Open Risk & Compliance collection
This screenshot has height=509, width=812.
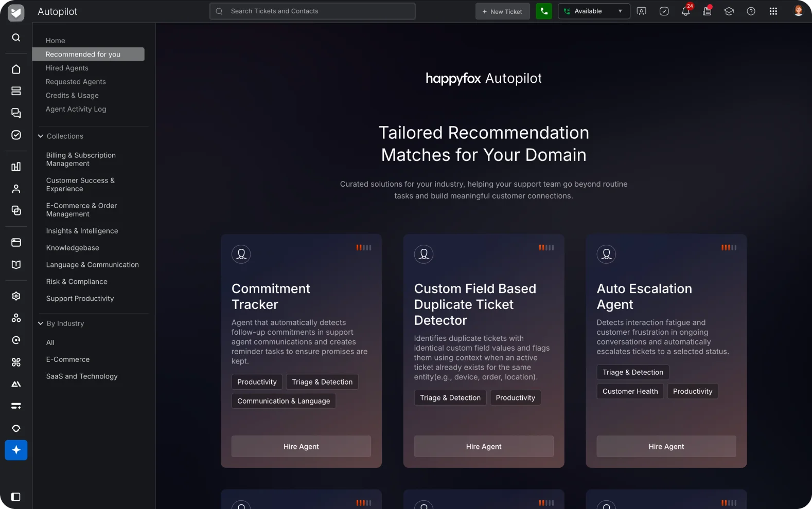point(77,282)
